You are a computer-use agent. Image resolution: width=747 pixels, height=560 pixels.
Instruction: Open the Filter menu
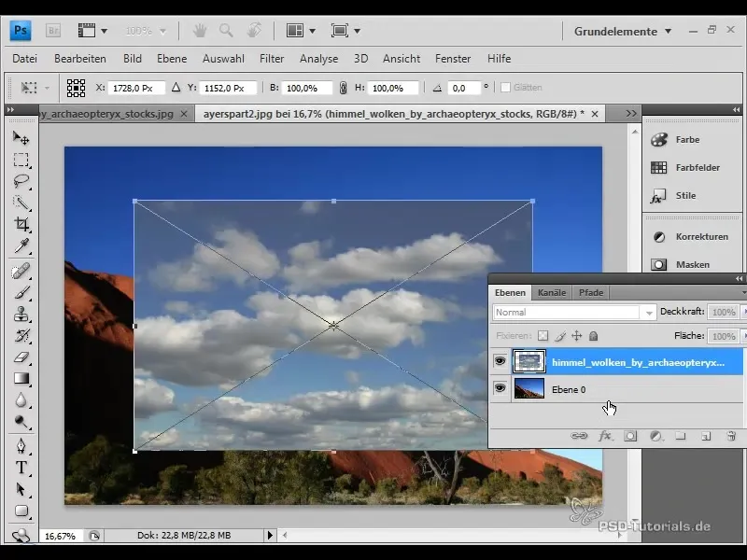272,59
